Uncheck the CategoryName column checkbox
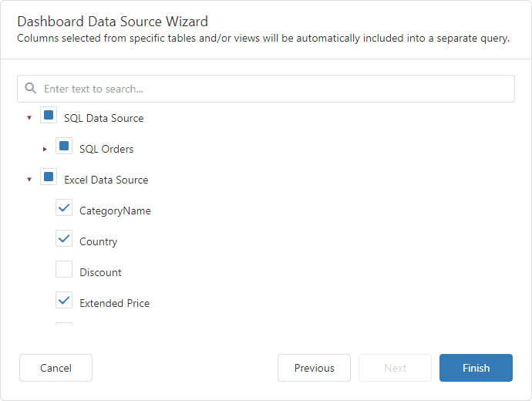 64,209
